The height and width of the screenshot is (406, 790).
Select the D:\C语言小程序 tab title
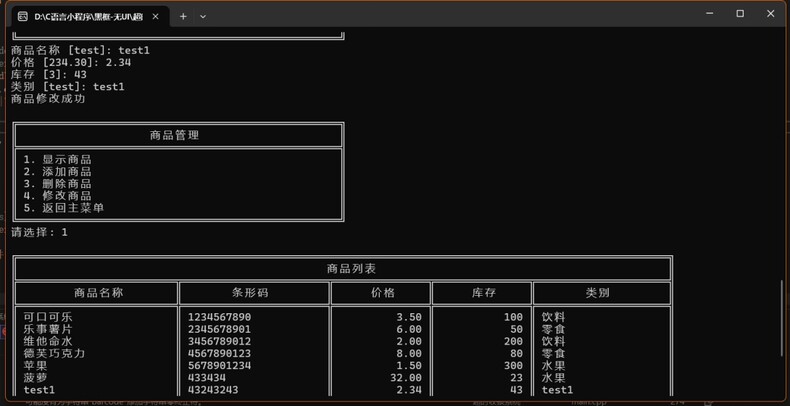pos(88,16)
